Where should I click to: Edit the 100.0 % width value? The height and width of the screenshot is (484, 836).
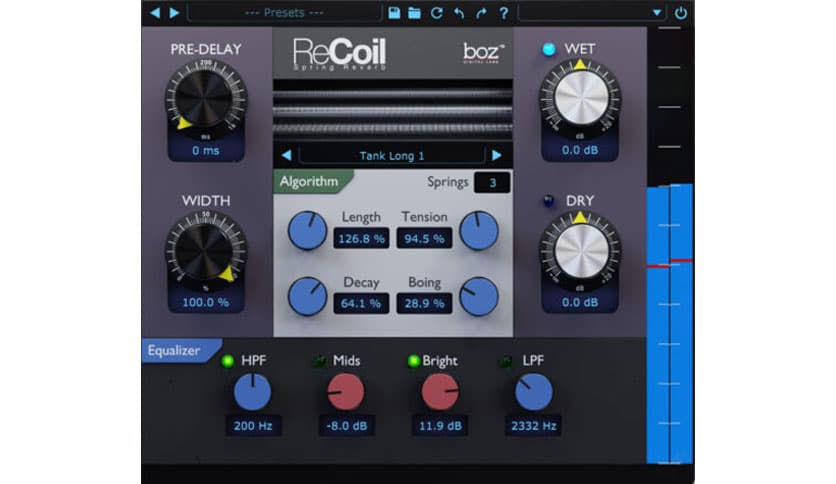click(206, 302)
